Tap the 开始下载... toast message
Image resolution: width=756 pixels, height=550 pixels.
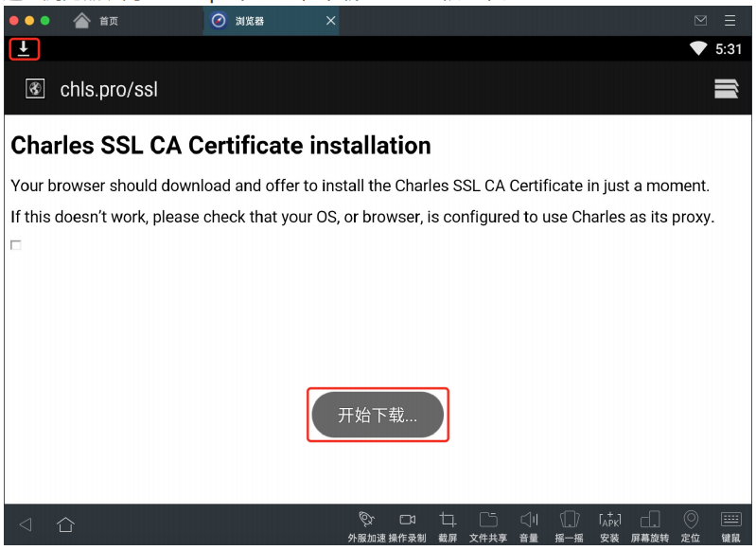[378, 415]
